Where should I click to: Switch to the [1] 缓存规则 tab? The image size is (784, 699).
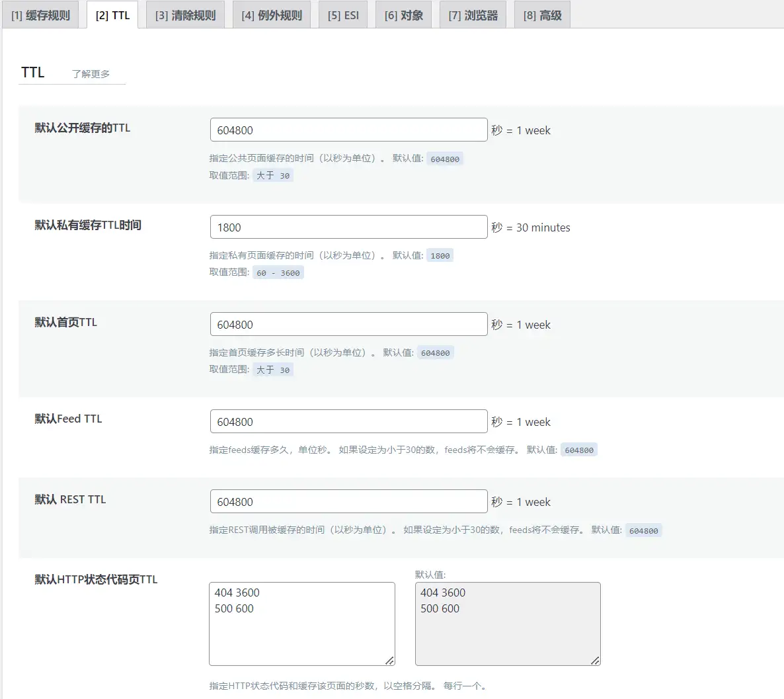pyautogui.click(x=40, y=15)
